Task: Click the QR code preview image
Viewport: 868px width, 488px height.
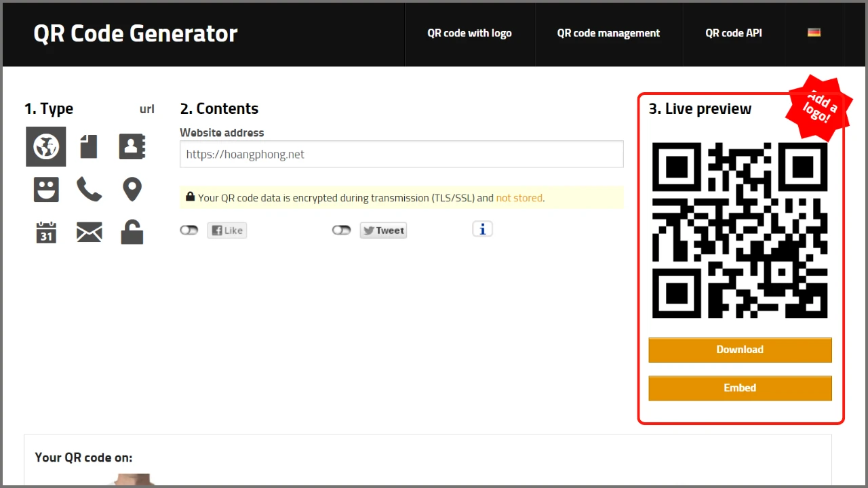Action: click(740, 230)
